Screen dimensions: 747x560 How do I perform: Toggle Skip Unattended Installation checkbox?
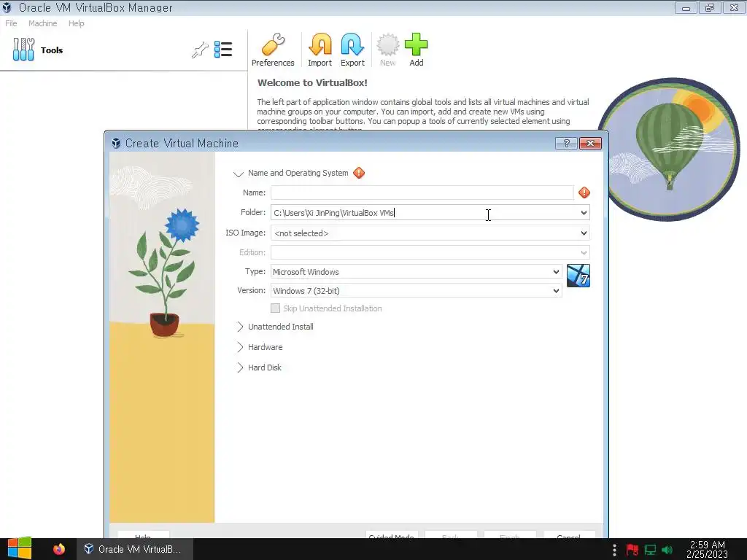pos(275,308)
